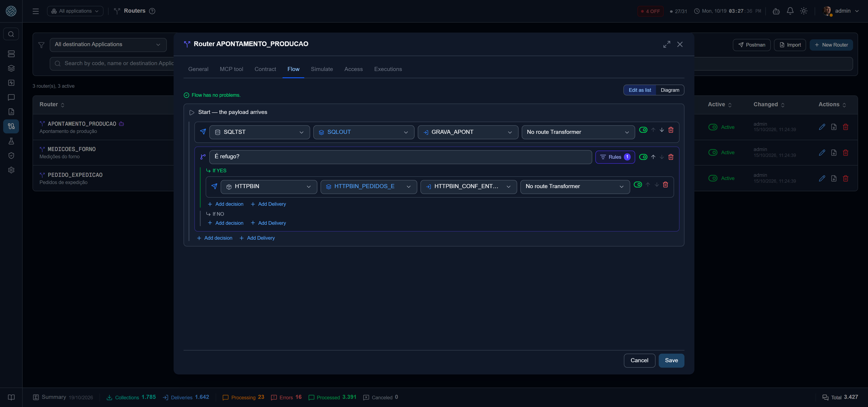
Task: Toggle Active switch for APONTAMENTO_PRODUCAO router
Action: (713, 127)
